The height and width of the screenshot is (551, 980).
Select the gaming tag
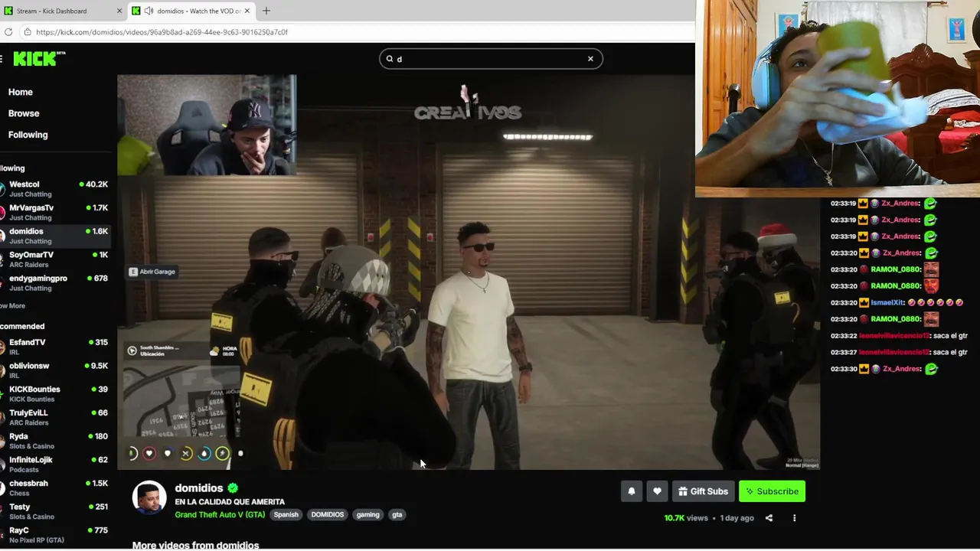tap(367, 515)
